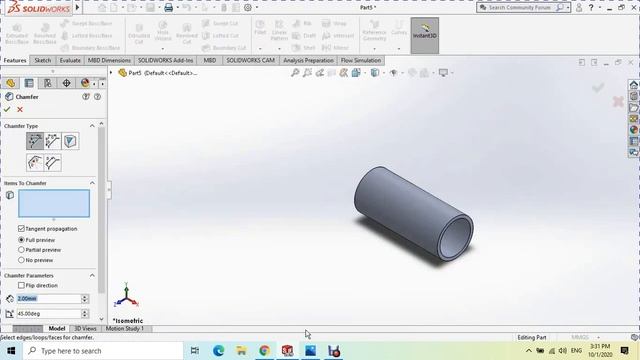Toggle Instant3D button
The width and height of the screenshot is (640, 360).
[x=424, y=36]
